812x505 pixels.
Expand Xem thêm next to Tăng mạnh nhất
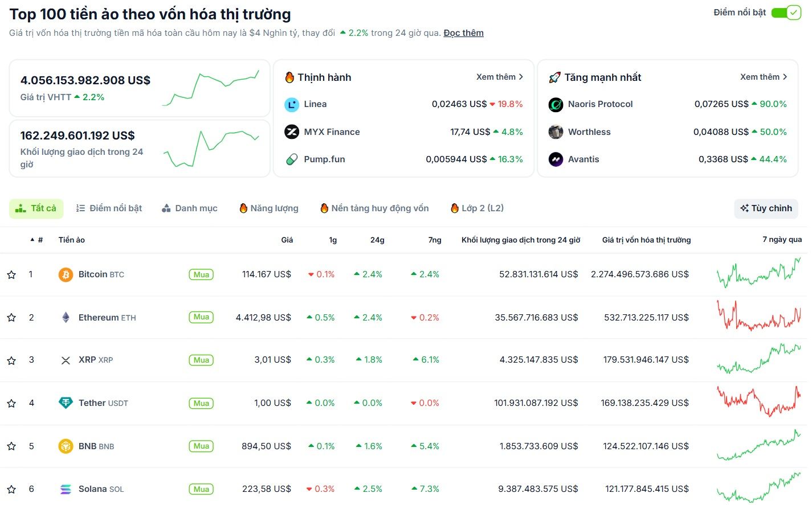click(x=764, y=77)
